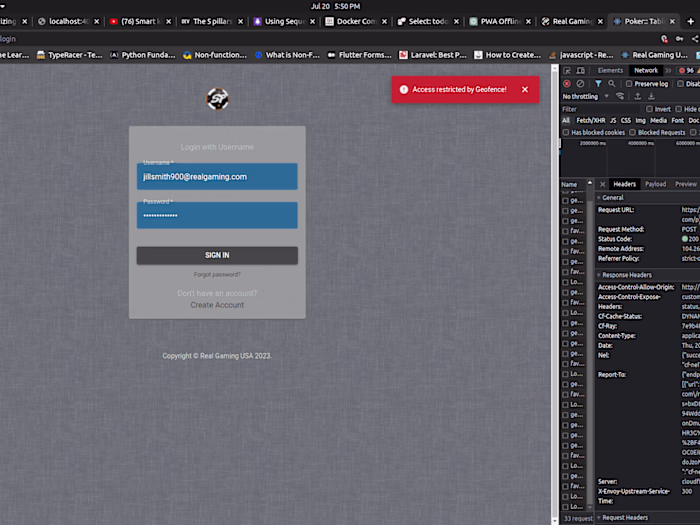This screenshot has height=525, width=700.
Task: Click the alert exclamation icon
Action: tap(404, 89)
